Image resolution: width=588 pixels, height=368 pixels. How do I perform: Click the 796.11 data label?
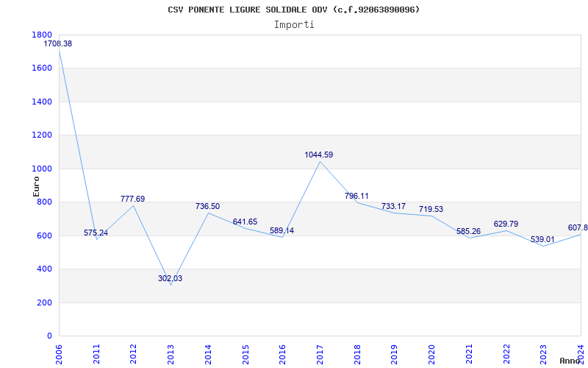(356, 196)
